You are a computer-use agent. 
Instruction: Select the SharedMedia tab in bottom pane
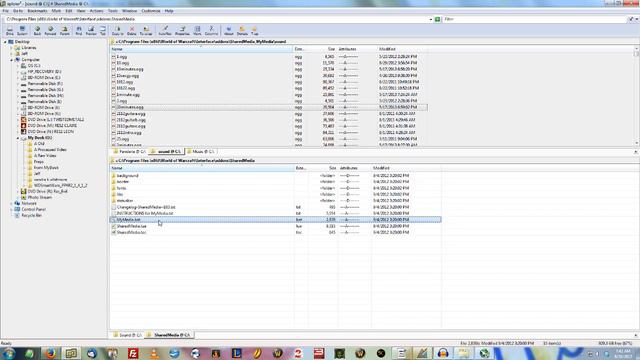[x=169, y=335]
